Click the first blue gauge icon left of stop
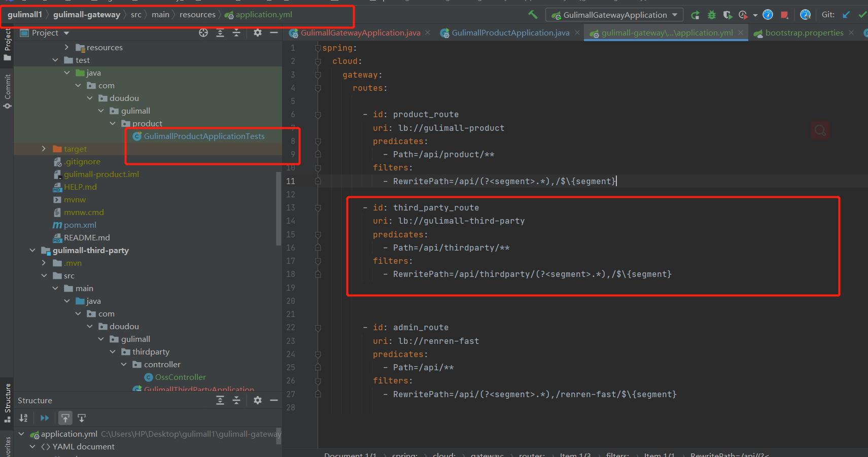 point(768,15)
